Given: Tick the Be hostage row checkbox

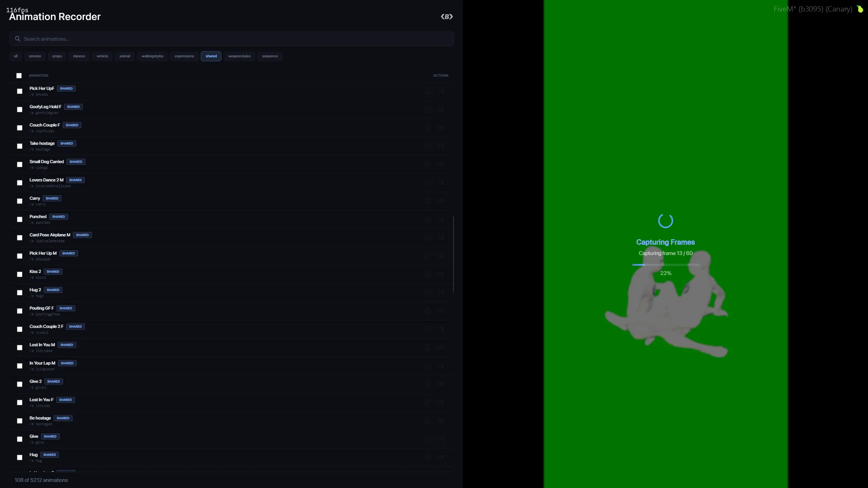Looking at the screenshot, I should pos(20,421).
